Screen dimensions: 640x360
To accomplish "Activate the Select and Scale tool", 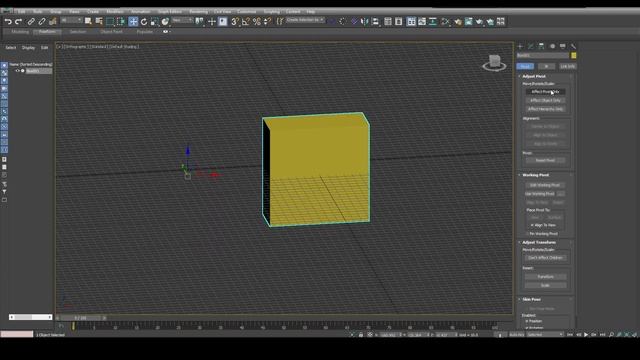I will (x=154, y=22).
